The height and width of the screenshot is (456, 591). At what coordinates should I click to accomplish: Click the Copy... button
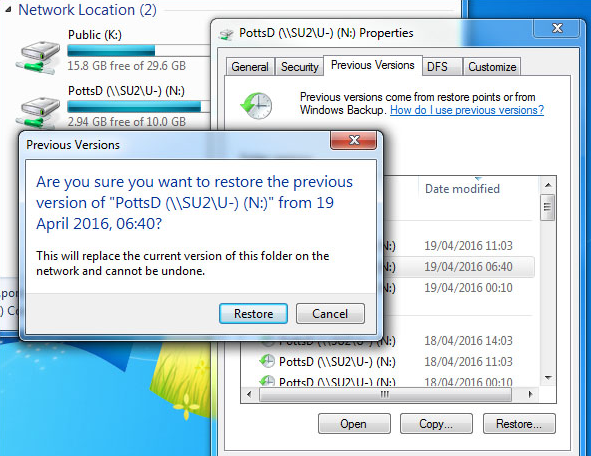click(x=436, y=424)
